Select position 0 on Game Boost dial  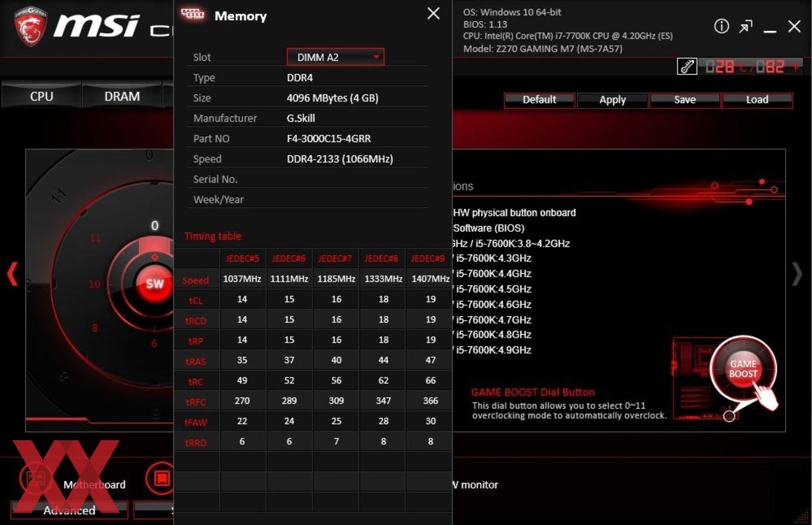pos(155,226)
